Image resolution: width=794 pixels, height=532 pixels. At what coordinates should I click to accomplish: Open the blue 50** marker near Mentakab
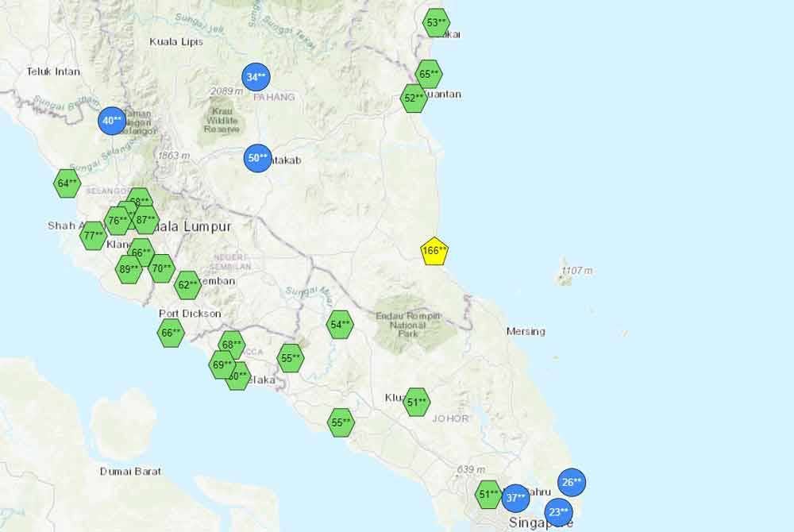tap(257, 157)
